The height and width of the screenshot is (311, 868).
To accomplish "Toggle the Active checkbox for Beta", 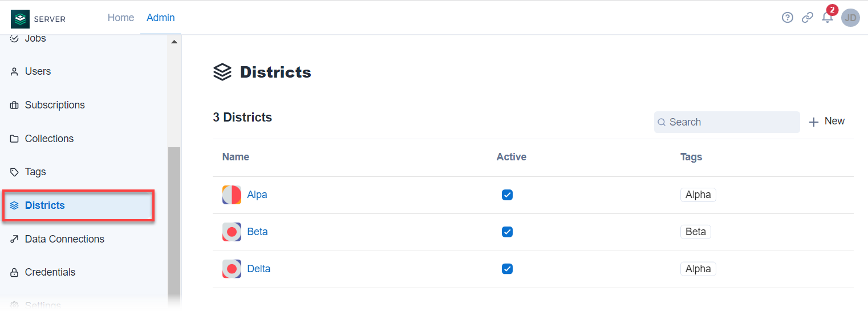I will [x=507, y=232].
